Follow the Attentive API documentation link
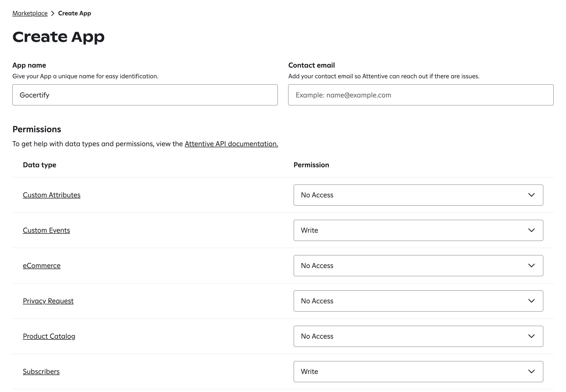Viewport: 566px width, 392px height. 231,144
